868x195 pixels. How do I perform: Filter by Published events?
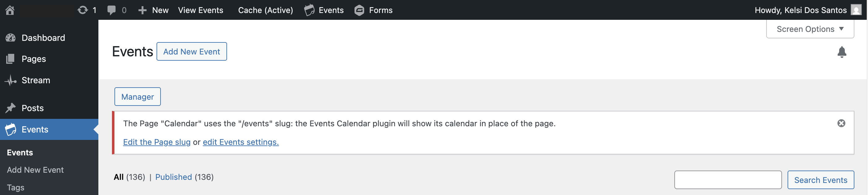pos(174,177)
